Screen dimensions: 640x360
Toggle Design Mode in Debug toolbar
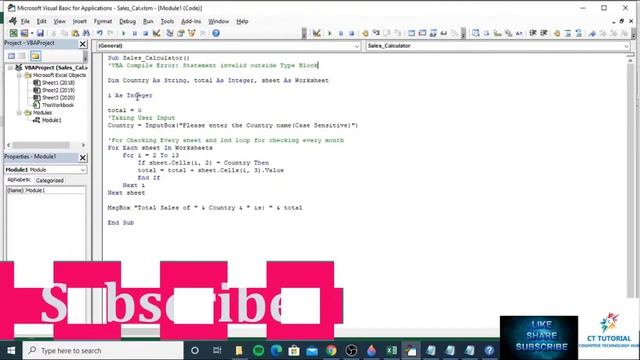[x=316, y=33]
